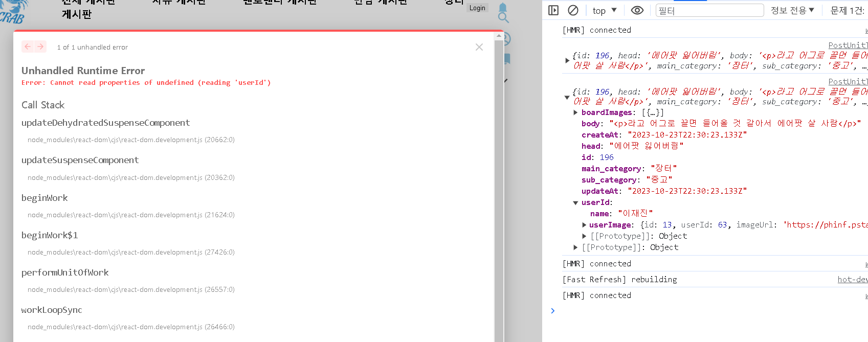This screenshot has width=868, height=342.
Task: Click the main_category property row
Action: click(629, 169)
